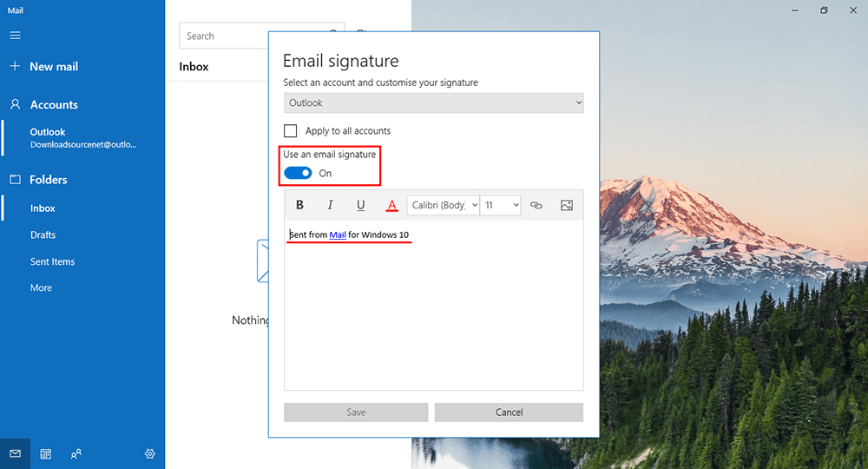Image resolution: width=868 pixels, height=469 pixels.
Task: Click the Mail hyperlink in signature
Action: 338,234
